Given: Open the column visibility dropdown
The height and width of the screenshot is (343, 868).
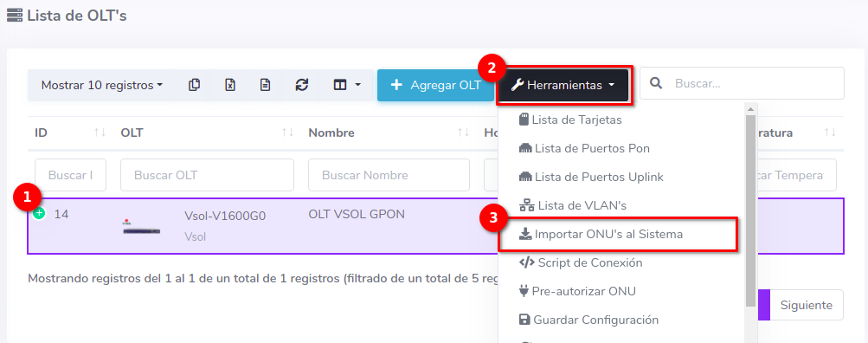Looking at the screenshot, I should coord(346,86).
